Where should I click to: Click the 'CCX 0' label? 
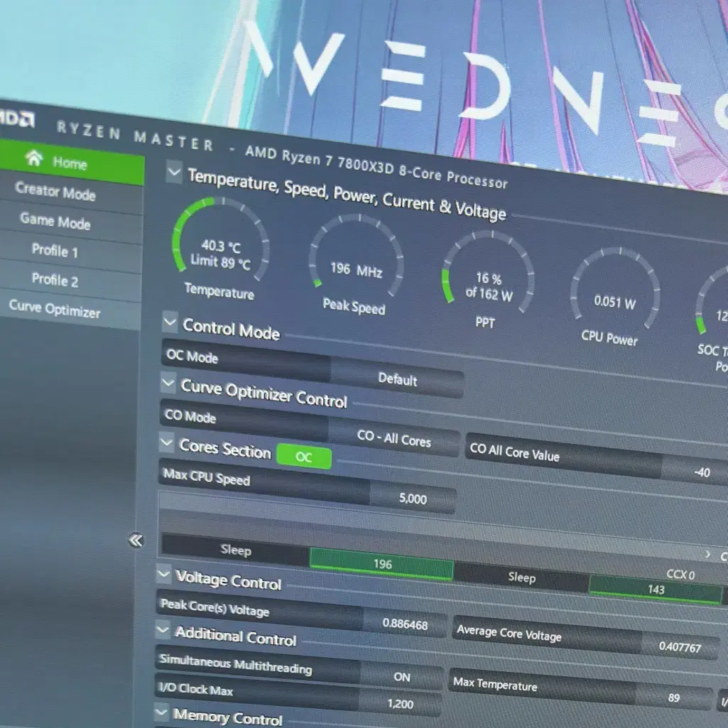tap(680, 574)
